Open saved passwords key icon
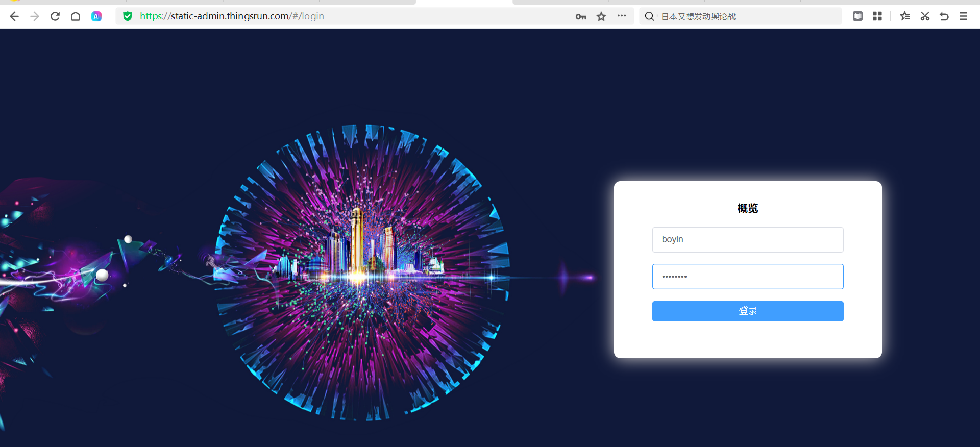 coord(580,17)
